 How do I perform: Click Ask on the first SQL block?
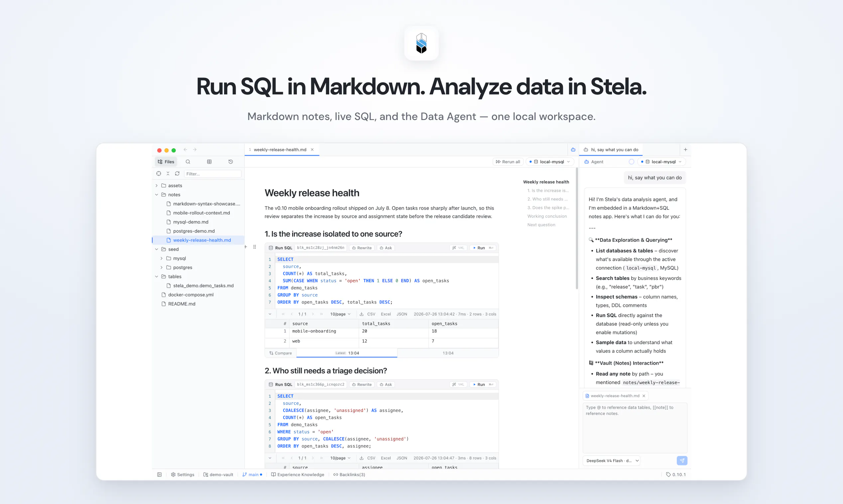coord(386,248)
